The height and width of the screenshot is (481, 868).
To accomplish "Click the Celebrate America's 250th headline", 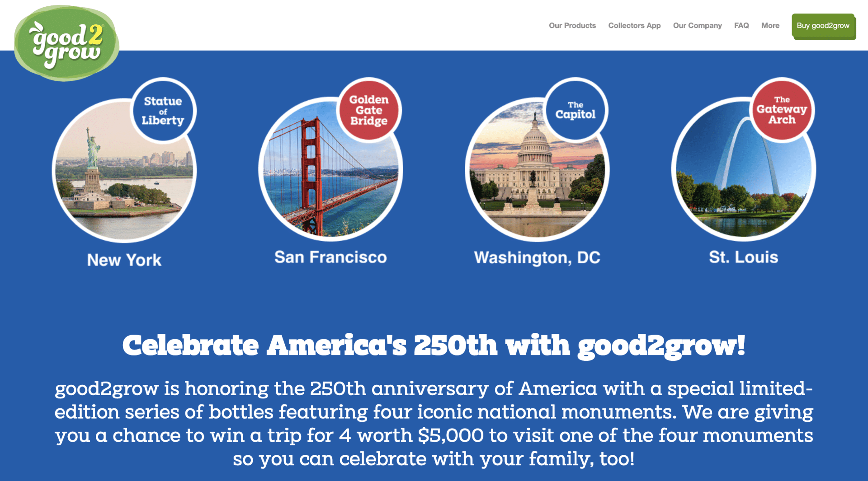I will pyautogui.click(x=434, y=346).
